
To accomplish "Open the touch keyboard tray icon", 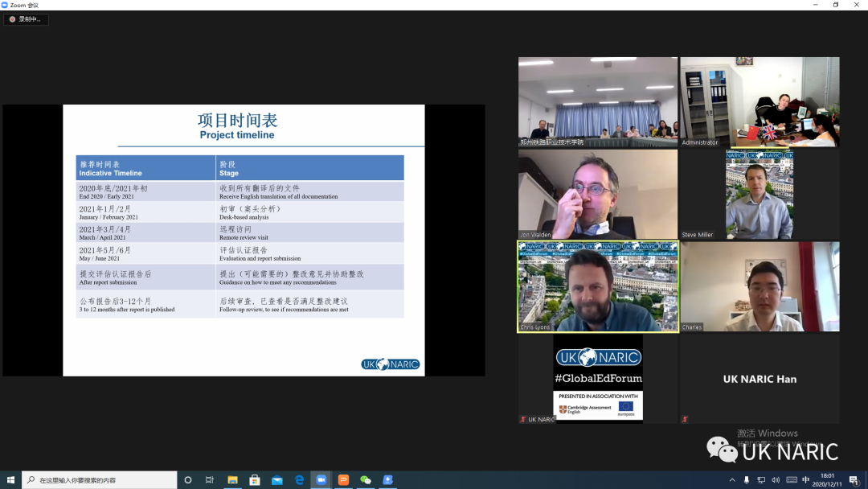I will click(x=792, y=480).
